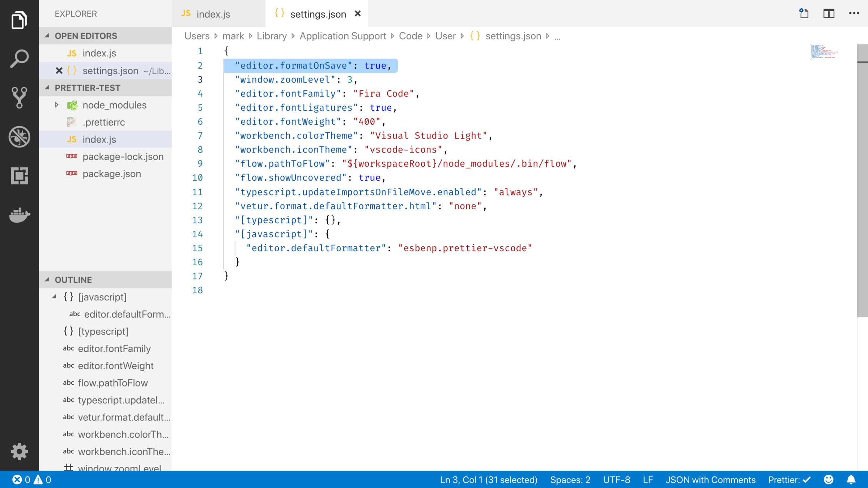Click the editor minimap preview
This screenshot has height=488, width=868.
click(x=824, y=52)
